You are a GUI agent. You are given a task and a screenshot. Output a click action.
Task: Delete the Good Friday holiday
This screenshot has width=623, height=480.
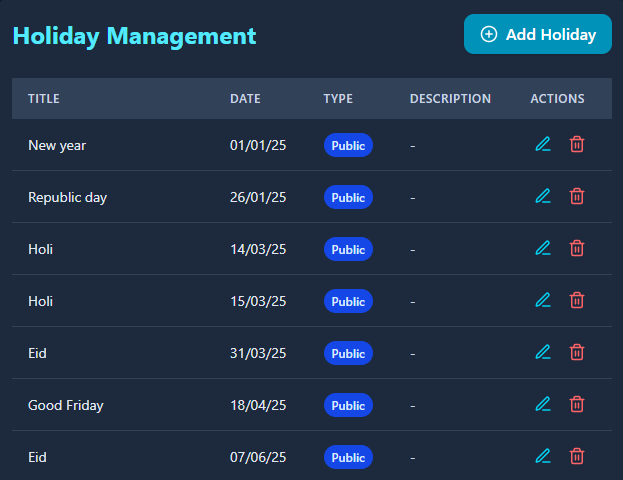coord(577,405)
